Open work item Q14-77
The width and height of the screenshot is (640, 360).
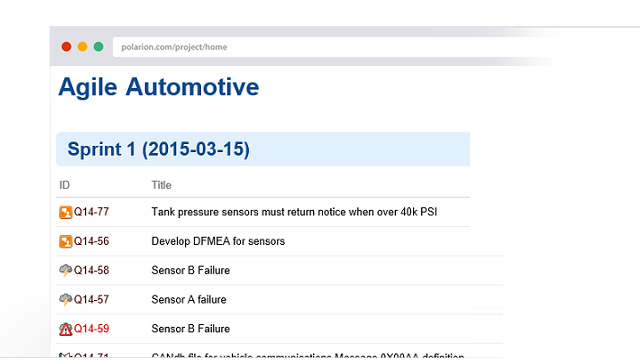[91, 212]
